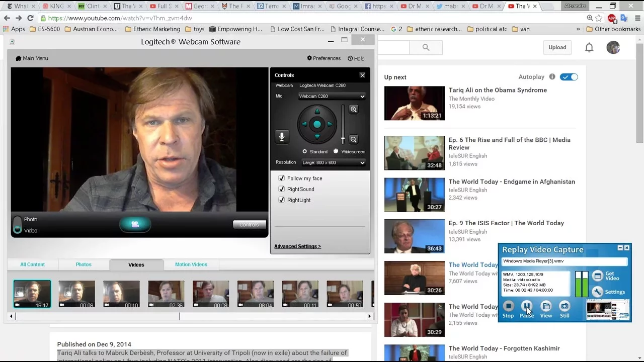The image size is (644, 362).
Task: Mute the webcam microphone button
Action: 282,137
